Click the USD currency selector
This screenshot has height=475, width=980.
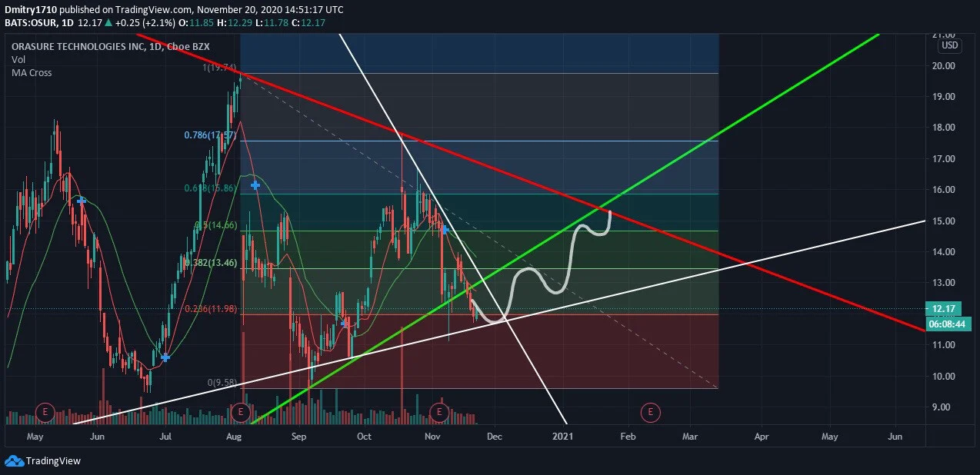tap(950, 45)
